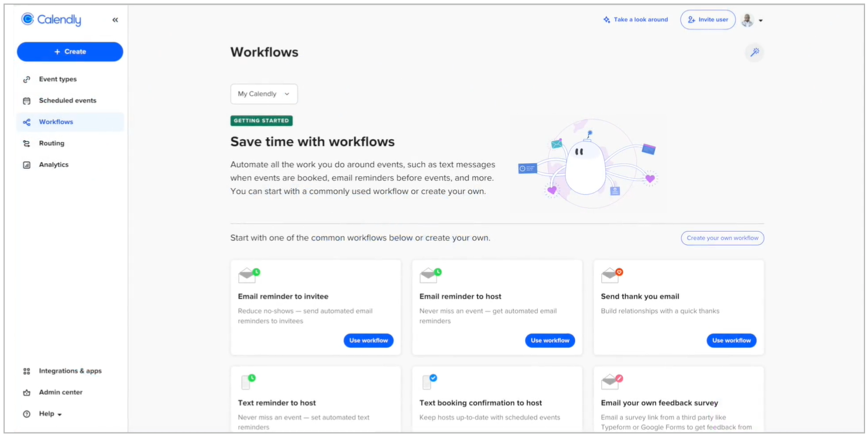Open Integrations & apps
This screenshot has width=868, height=437.
tap(70, 371)
